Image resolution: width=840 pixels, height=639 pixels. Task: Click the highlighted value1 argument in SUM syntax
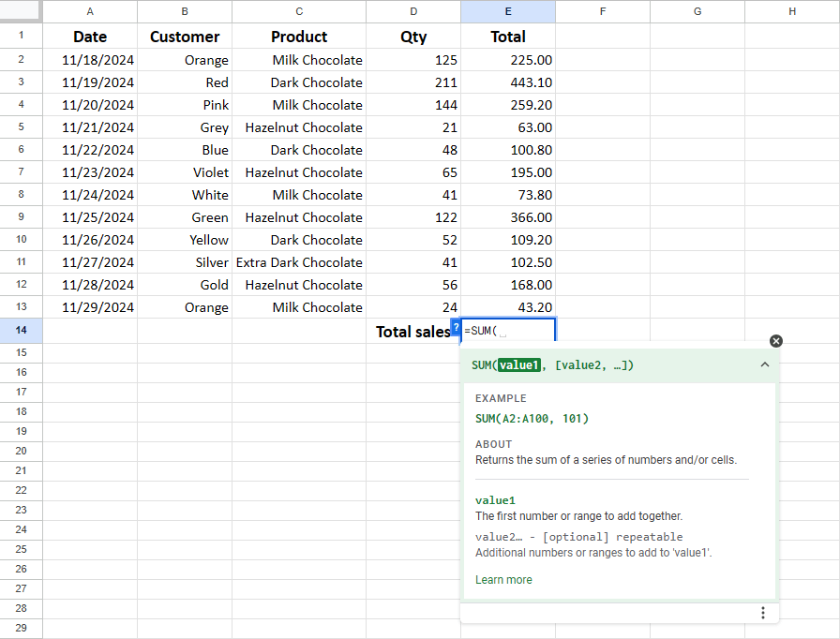[x=519, y=364]
